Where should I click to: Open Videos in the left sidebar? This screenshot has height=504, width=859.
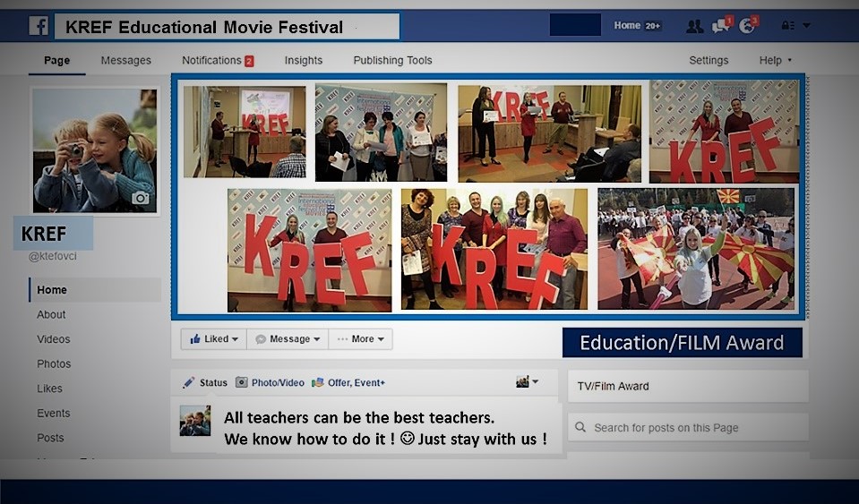click(x=53, y=339)
